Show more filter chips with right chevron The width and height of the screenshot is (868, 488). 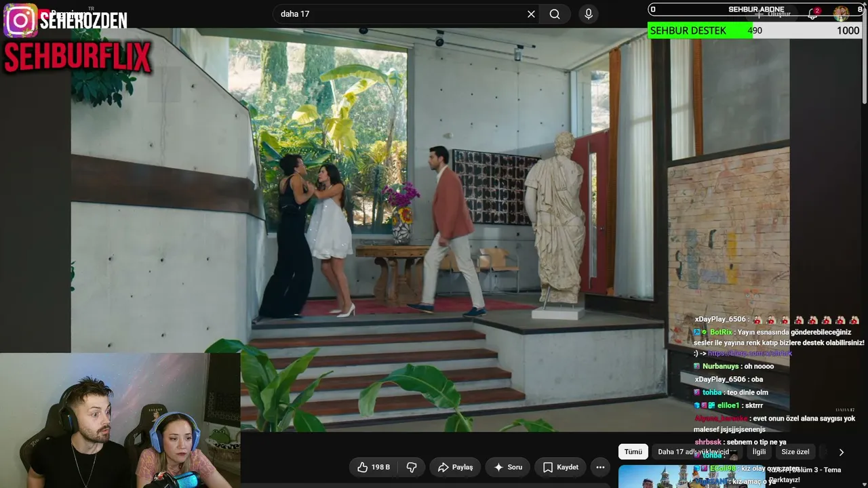(842, 452)
